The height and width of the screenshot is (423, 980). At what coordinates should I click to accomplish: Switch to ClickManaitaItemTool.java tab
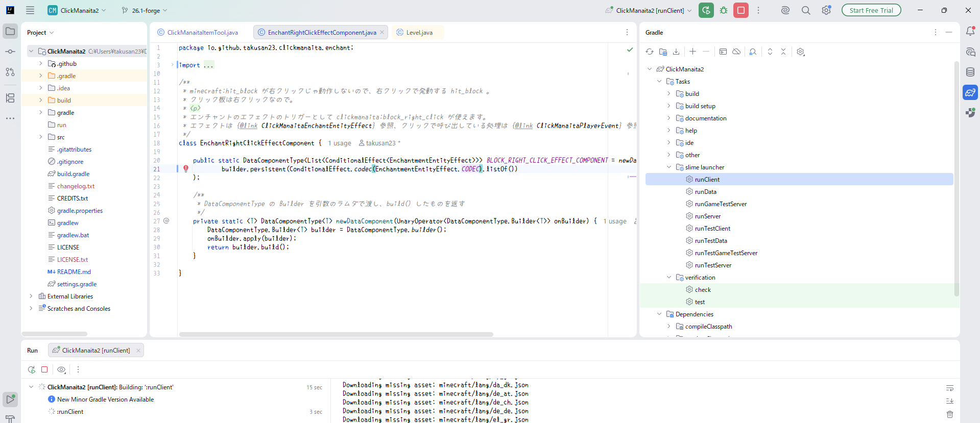tap(202, 33)
